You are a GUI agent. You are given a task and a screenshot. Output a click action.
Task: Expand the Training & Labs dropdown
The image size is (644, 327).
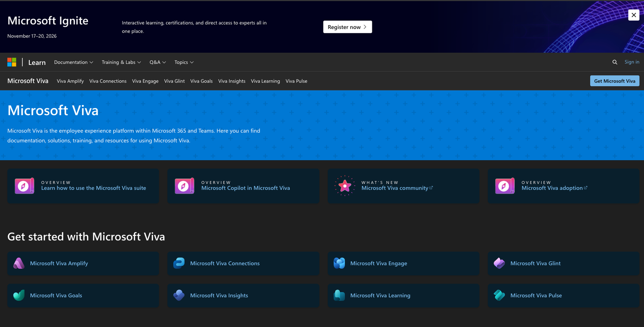122,62
